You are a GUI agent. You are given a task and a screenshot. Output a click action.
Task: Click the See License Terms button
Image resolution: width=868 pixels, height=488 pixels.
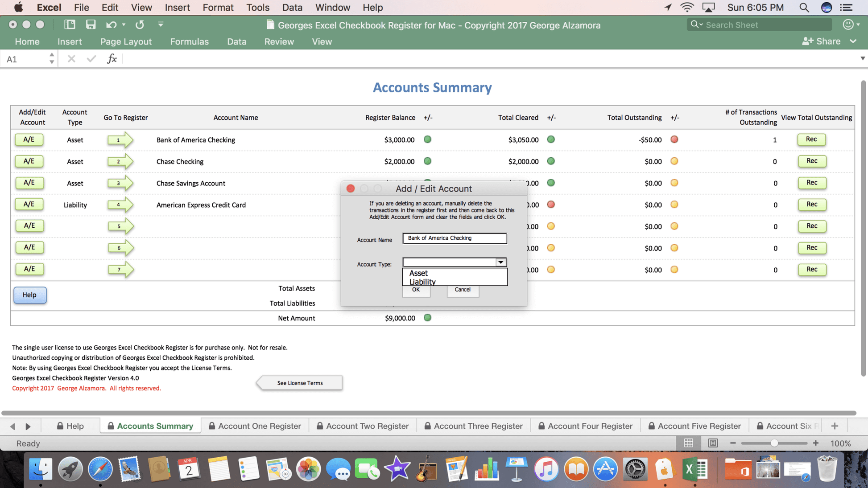(x=299, y=382)
